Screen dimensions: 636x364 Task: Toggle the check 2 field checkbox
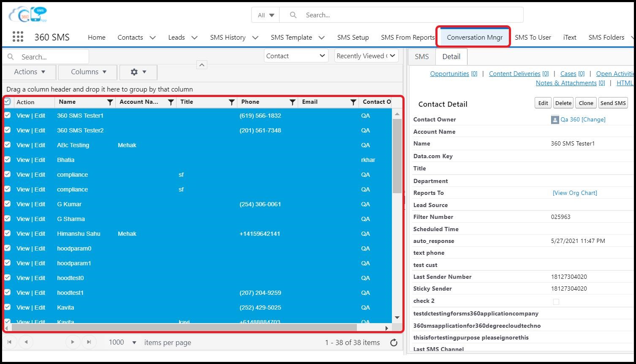(556, 302)
